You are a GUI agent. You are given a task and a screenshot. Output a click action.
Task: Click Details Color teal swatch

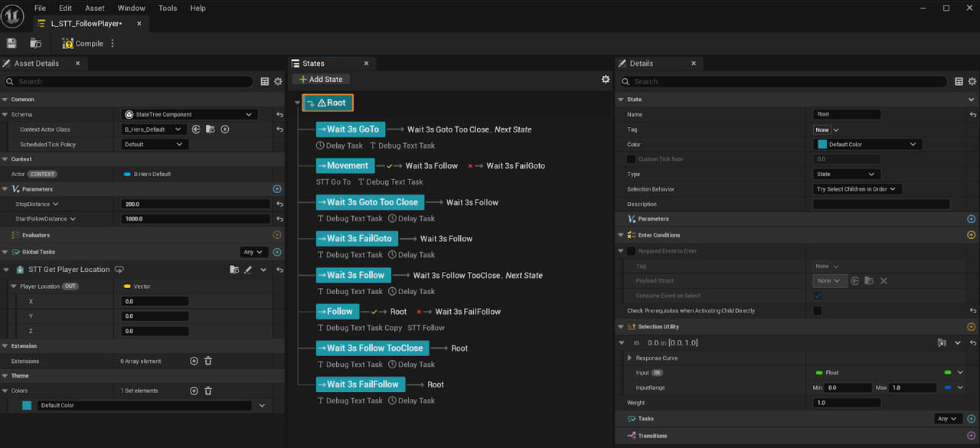coord(822,145)
